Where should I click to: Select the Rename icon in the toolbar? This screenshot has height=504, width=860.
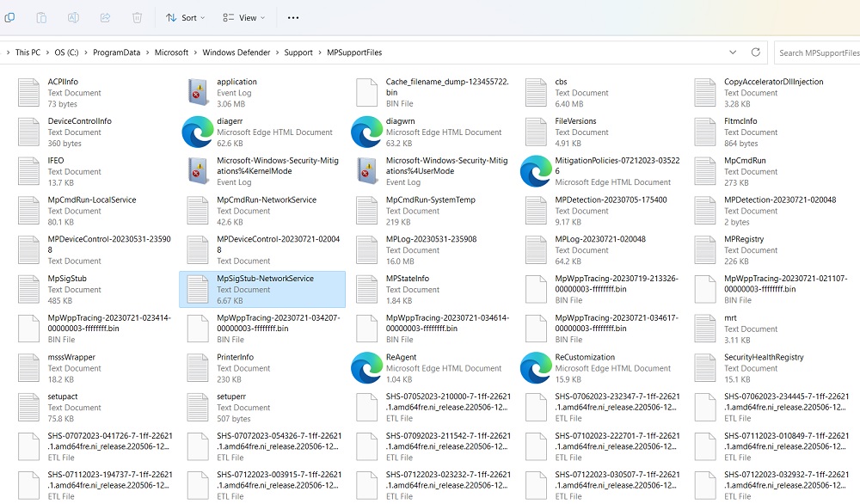73,17
